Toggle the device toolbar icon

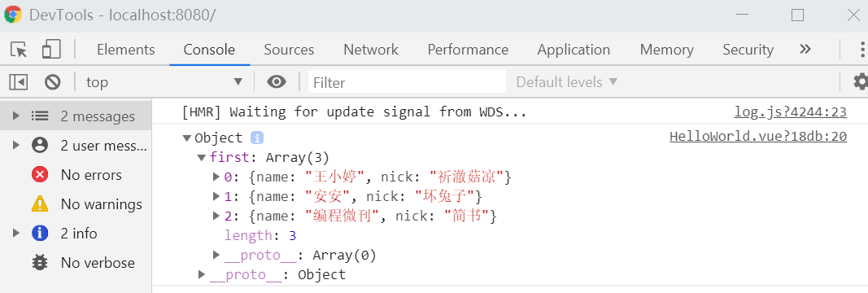(51, 49)
